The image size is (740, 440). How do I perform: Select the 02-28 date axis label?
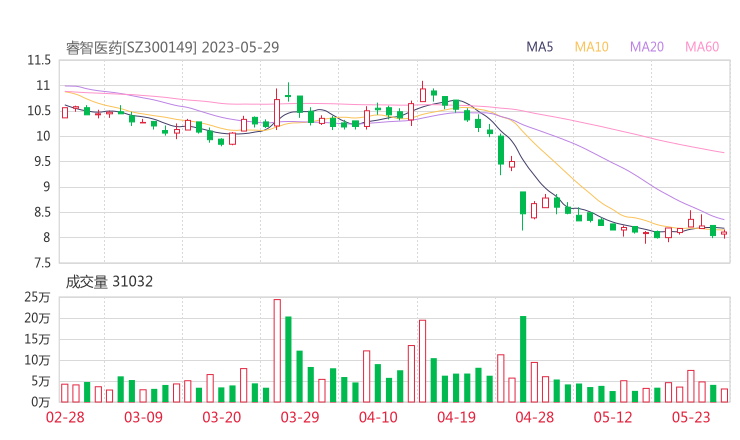coord(65,417)
